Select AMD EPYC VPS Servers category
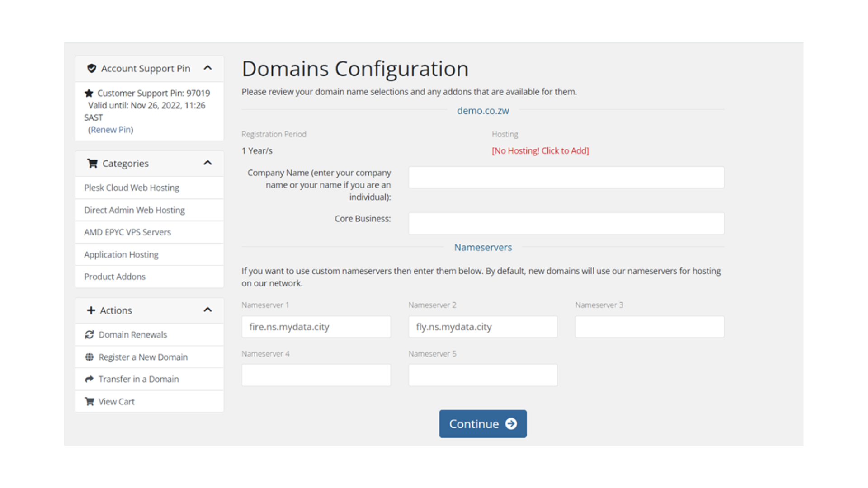Screen dimensions: 868x488 click(150, 232)
